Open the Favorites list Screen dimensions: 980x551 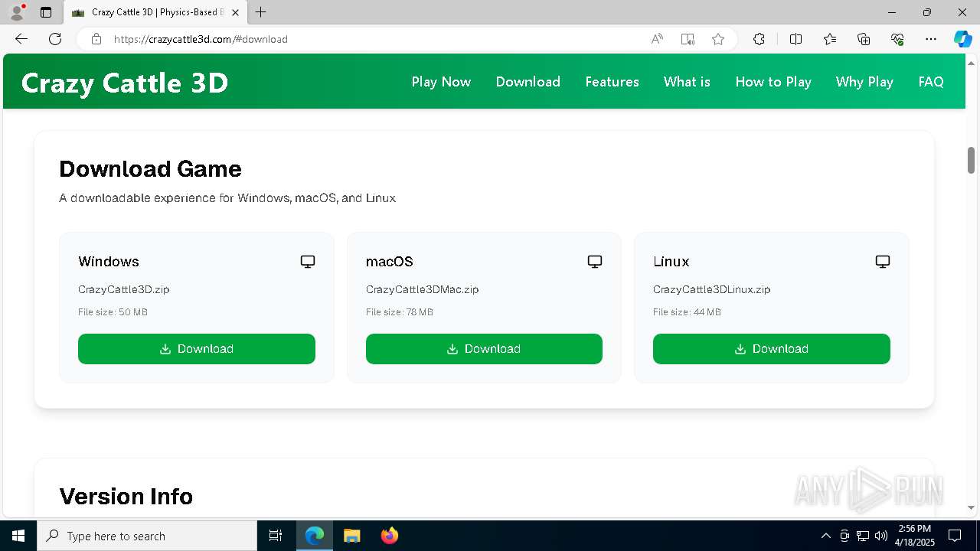click(830, 39)
